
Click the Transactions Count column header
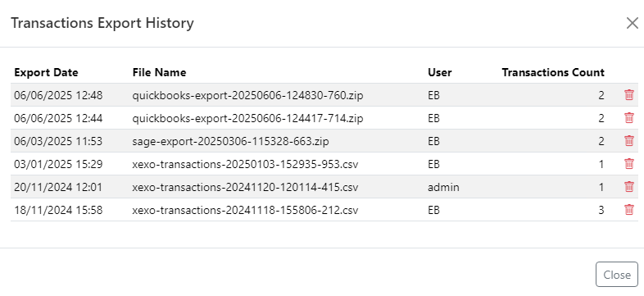click(553, 72)
